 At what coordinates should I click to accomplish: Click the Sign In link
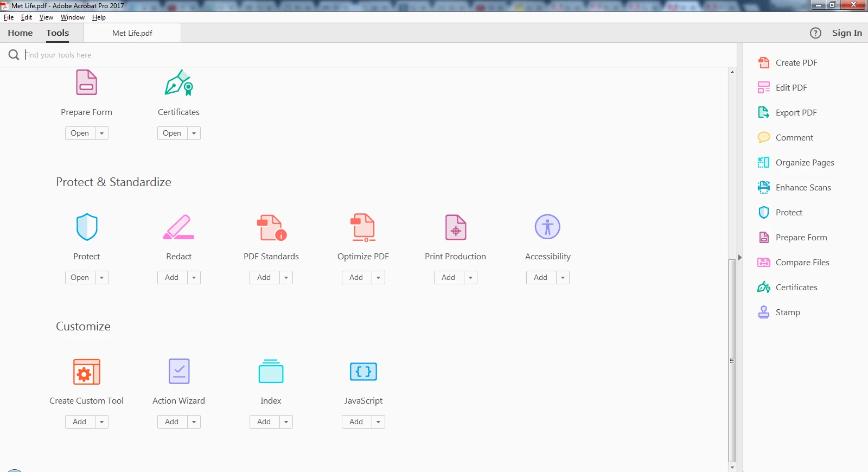pos(847,33)
